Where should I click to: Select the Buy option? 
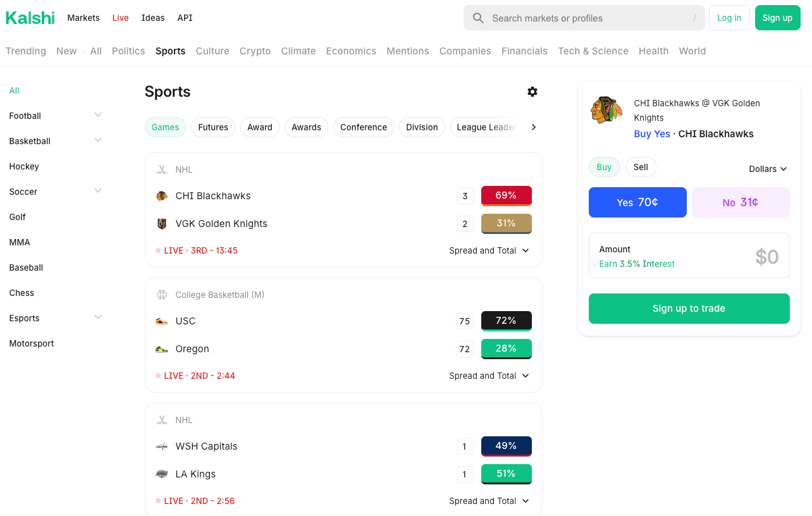pos(604,167)
